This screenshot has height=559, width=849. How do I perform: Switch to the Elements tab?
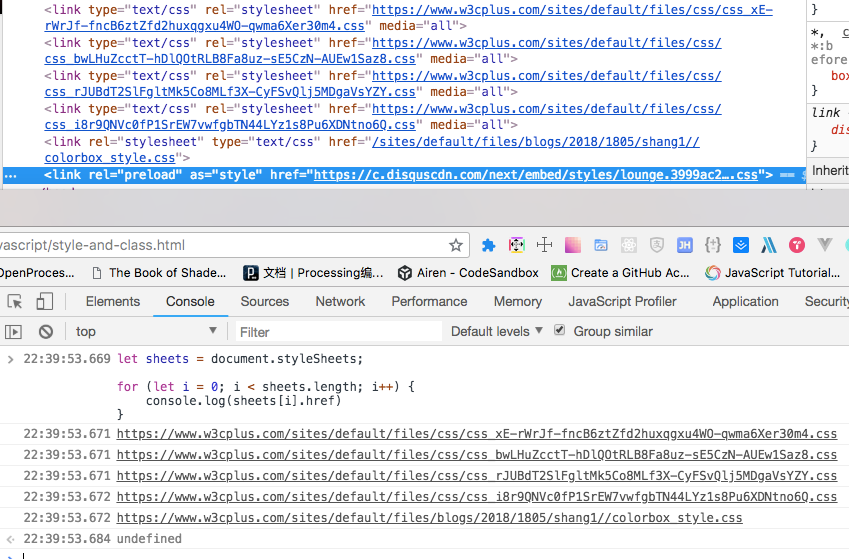(113, 302)
